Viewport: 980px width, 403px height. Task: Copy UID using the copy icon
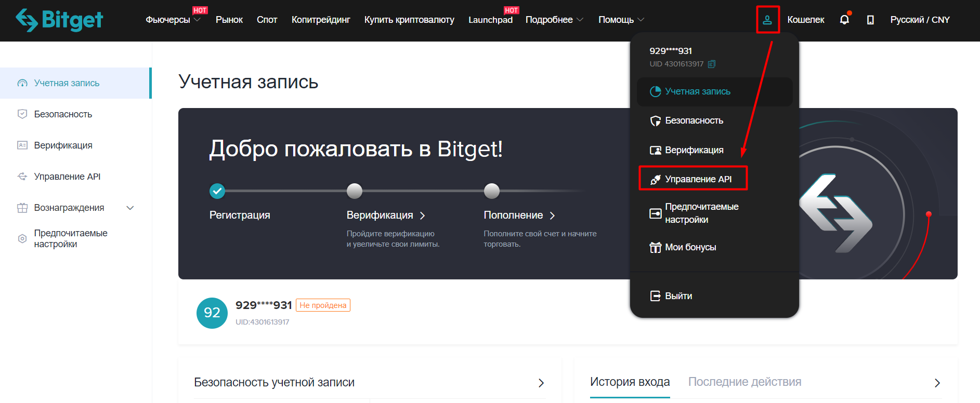click(712, 64)
